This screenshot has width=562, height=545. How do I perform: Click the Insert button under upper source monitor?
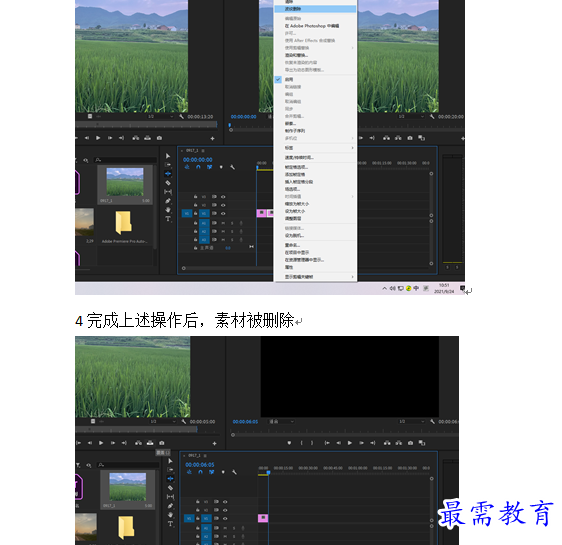pyautogui.click(x=136, y=138)
